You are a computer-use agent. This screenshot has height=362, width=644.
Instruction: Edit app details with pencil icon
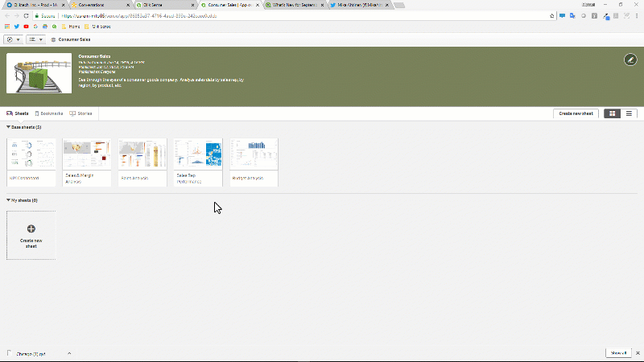pos(630,60)
